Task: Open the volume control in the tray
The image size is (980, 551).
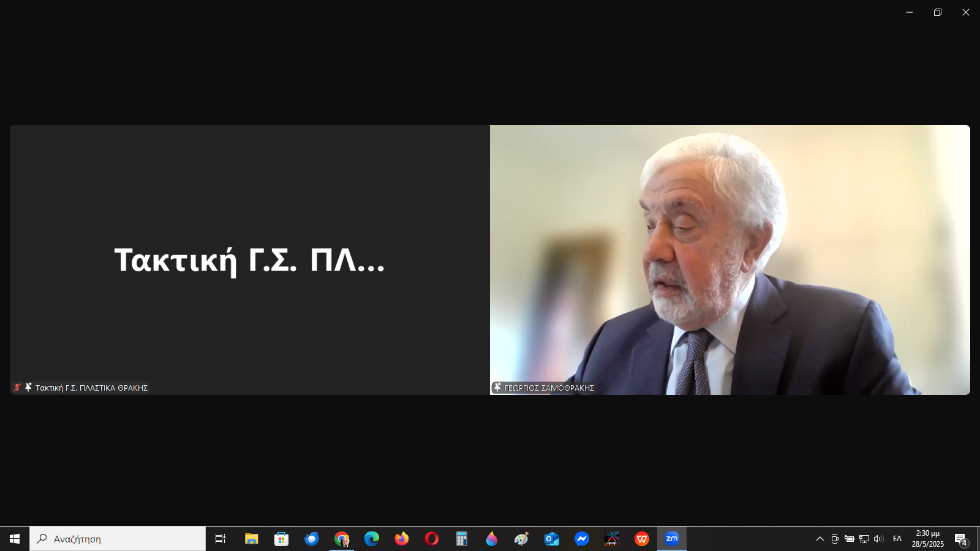Action: tap(879, 539)
